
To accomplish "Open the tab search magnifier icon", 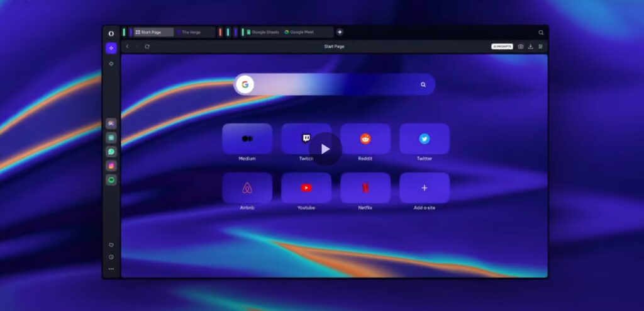I will [541, 32].
